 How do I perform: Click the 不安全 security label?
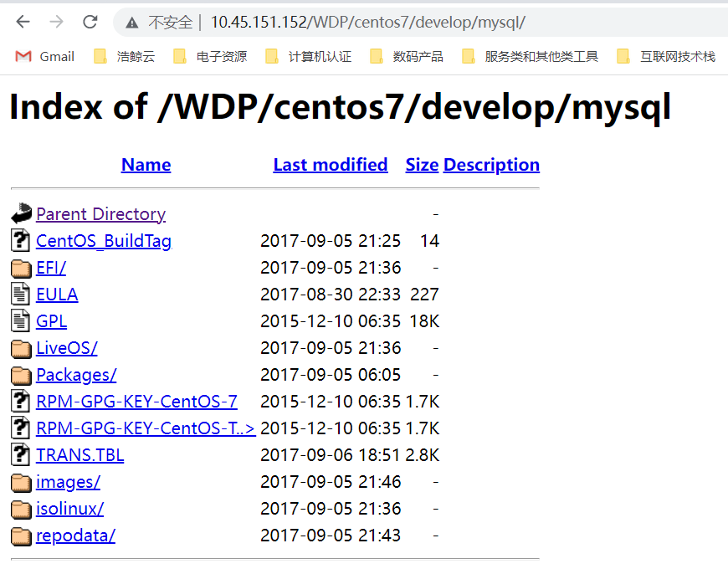170,23
